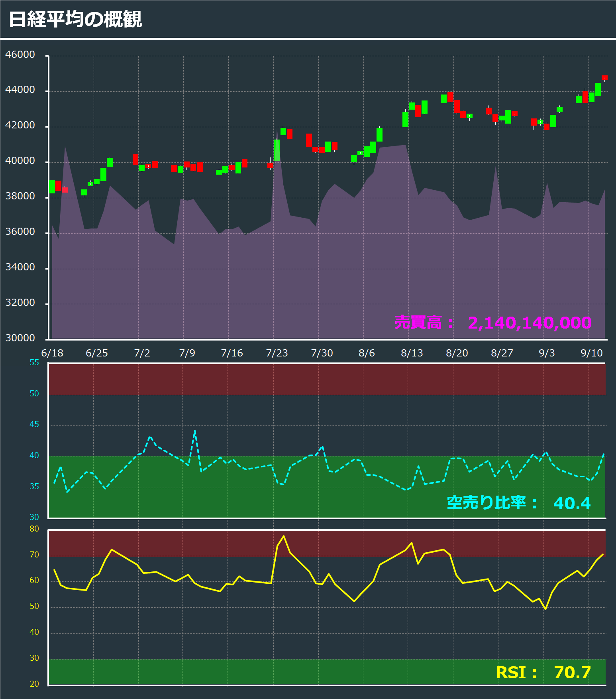
Task: Click the 42000 price axis label
Action: 20,126
